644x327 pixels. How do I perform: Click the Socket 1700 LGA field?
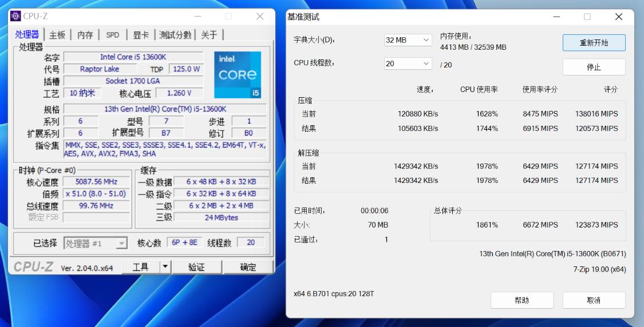click(x=133, y=81)
